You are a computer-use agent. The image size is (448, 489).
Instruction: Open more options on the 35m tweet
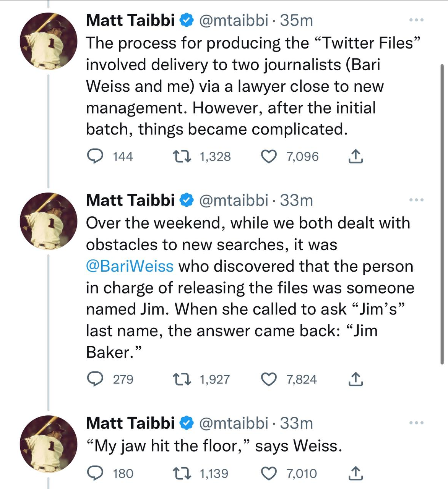(x=416, y=20)
